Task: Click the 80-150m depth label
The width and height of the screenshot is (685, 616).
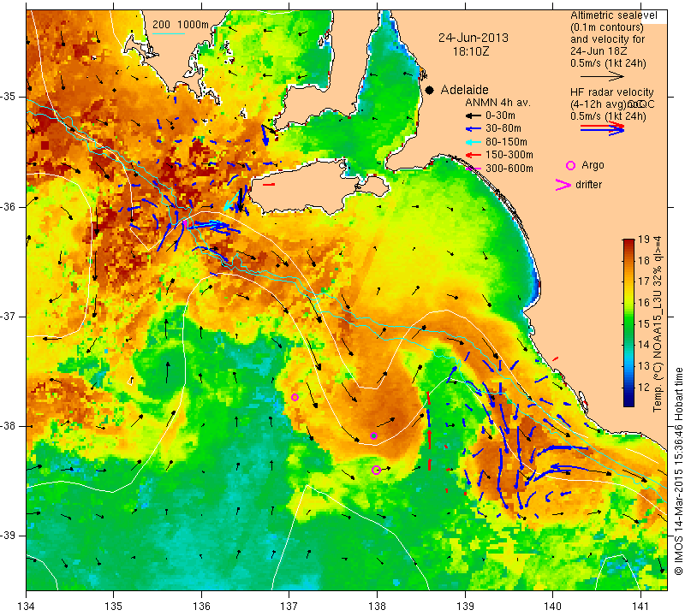Action: tap(506, 142)
